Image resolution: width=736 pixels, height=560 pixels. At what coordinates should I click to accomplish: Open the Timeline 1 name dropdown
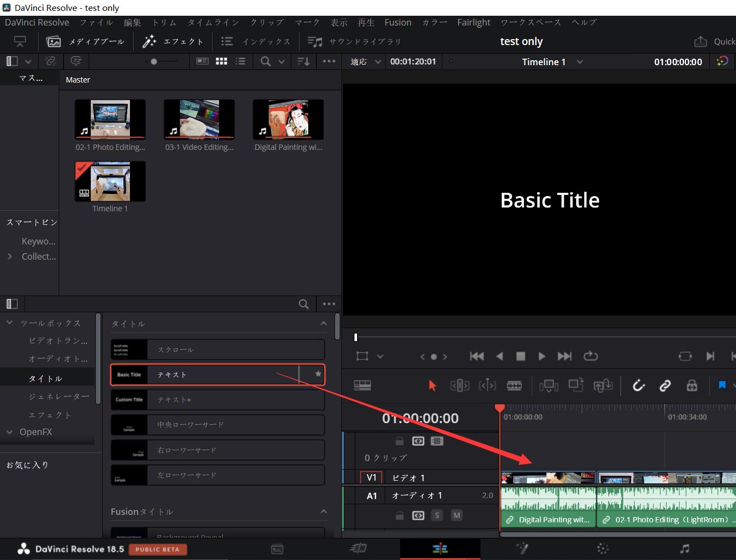click(579, 62)
